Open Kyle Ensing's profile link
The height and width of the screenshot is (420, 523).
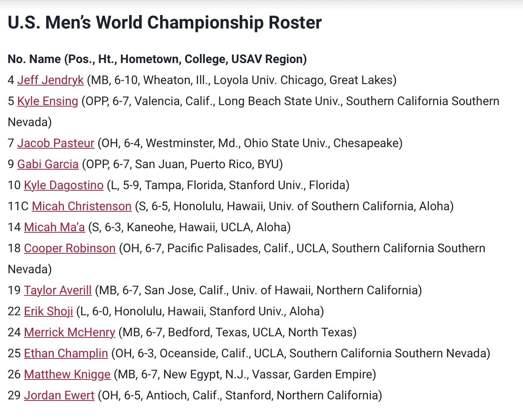[48, 101]
